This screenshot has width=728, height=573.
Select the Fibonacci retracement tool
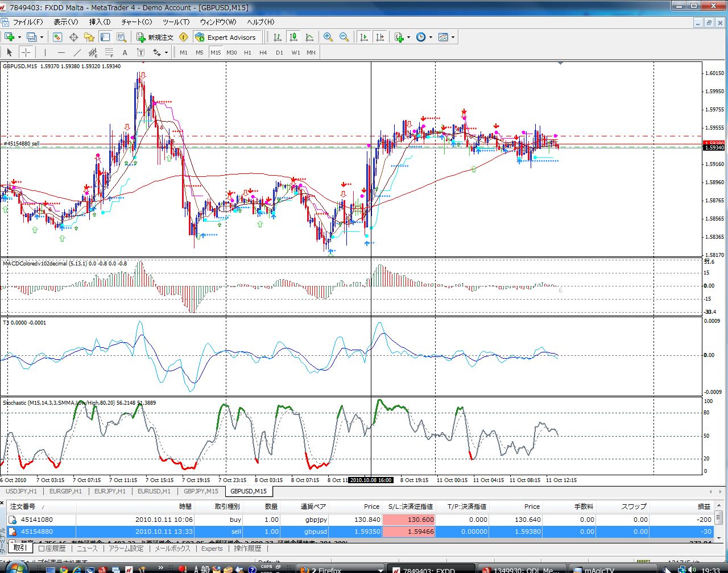coord(109,52)
